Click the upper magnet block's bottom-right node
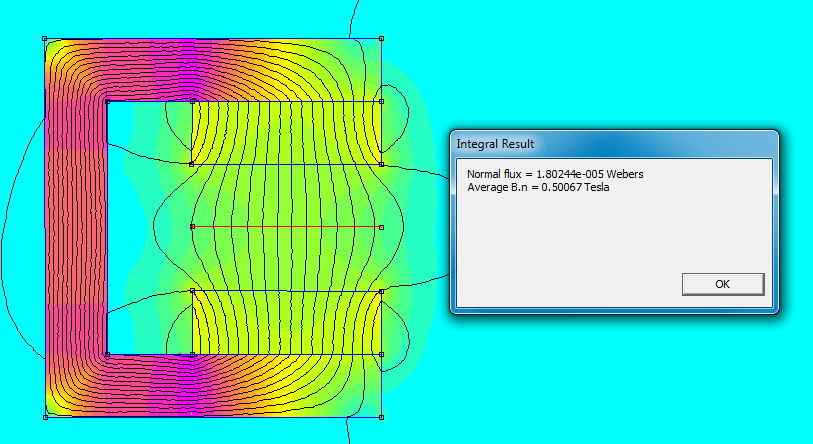Viewport: 813px width, 444px height. click(382, 164)
